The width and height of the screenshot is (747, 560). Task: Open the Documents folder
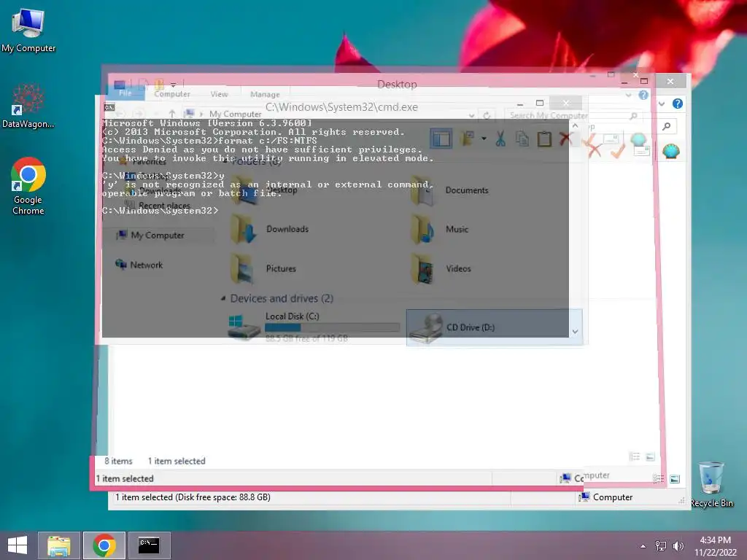coord(450,190)
